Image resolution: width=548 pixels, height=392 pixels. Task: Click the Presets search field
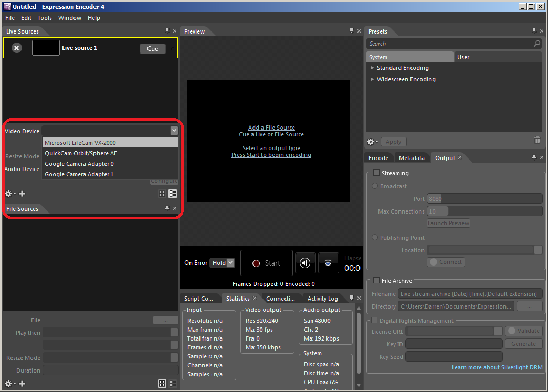coord(449,44)
